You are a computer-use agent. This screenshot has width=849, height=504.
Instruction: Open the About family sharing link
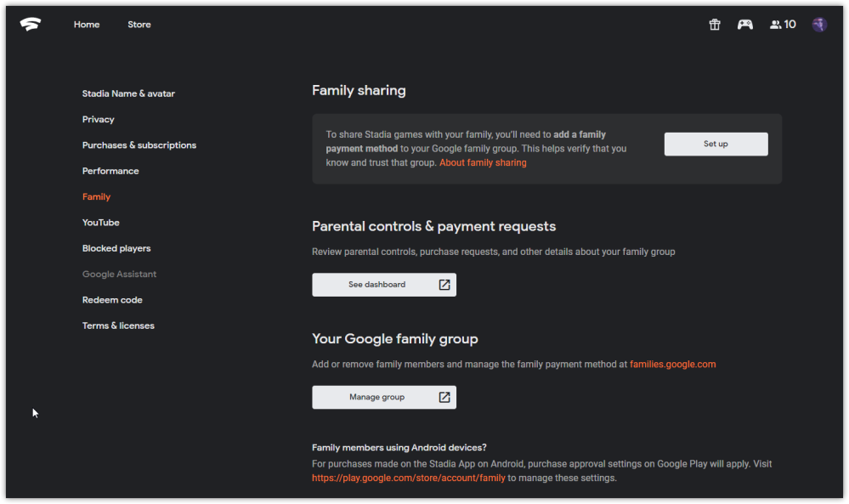[483, 162]
